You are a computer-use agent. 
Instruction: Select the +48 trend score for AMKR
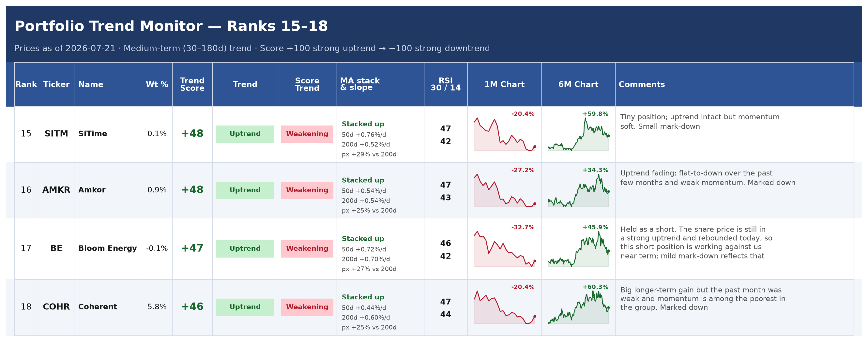click(192, 190)
